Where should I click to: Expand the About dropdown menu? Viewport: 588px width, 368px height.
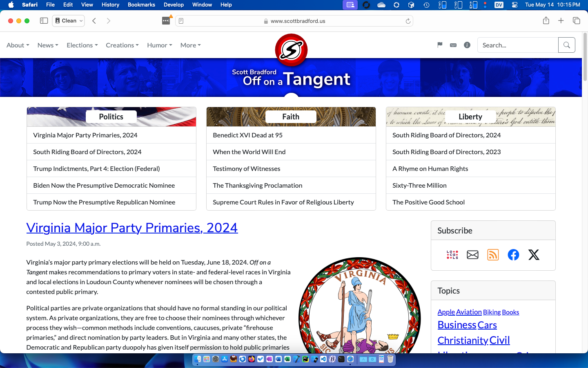pos(18,45)
